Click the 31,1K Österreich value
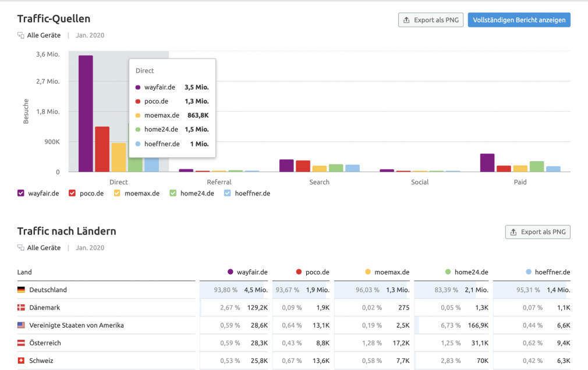Image resolution: width=588 pixels, height=370 pixels. tap(480, 343)
